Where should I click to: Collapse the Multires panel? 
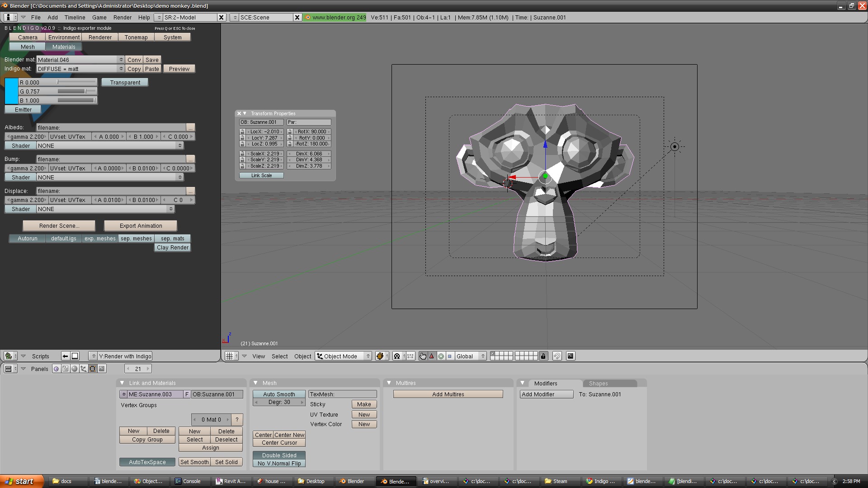[x=389, y=383]
